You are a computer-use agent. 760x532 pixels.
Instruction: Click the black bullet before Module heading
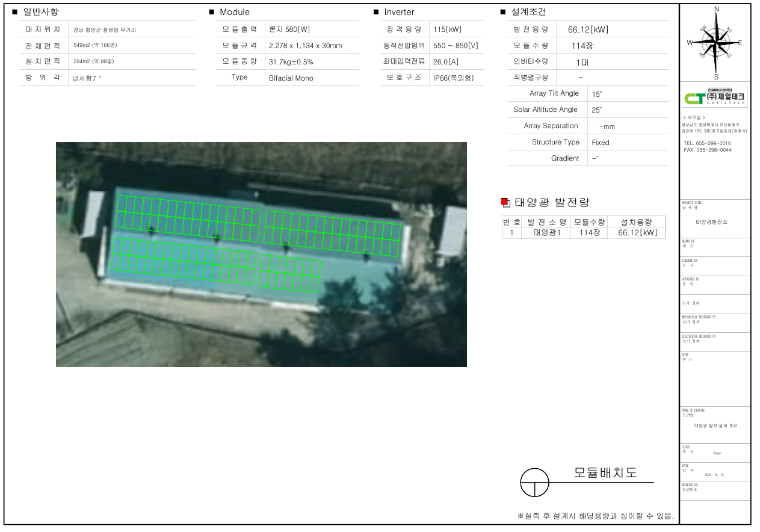(212, 12)
